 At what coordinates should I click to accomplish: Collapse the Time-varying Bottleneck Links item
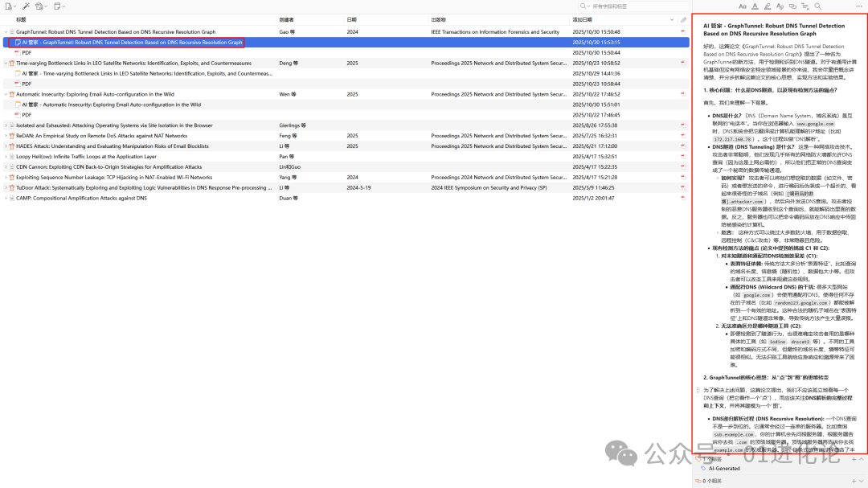(x=6, y=64)
